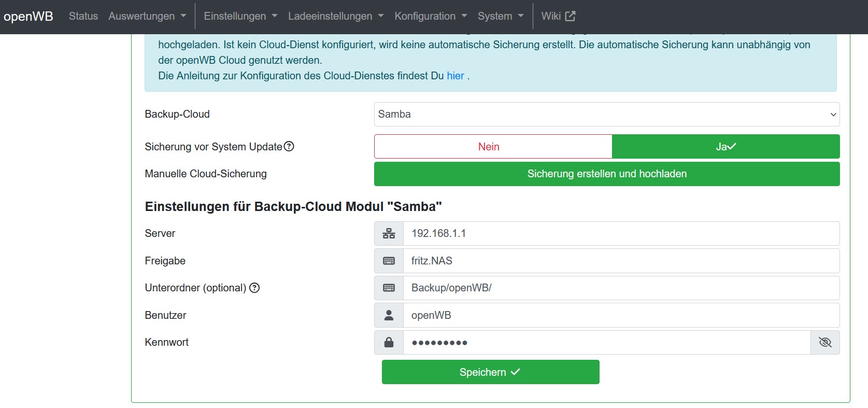Click the user icon beside Benutzer field

coord(389,315)
